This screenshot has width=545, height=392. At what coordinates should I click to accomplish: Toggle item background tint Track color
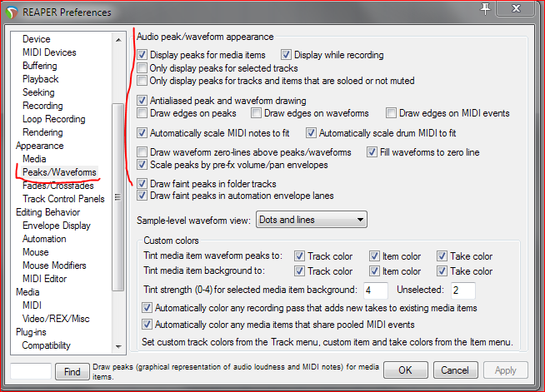[x=299, y=271]
